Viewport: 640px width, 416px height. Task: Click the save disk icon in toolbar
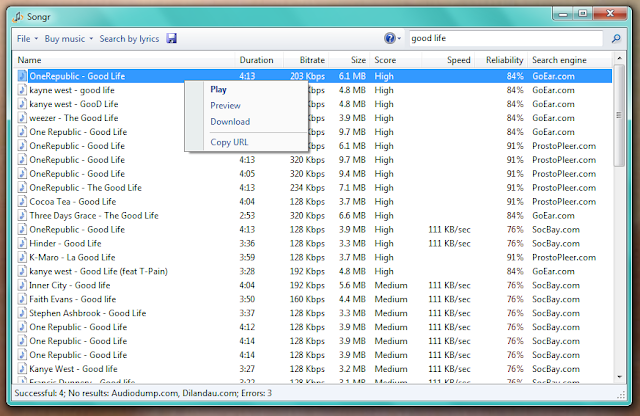coord(172,38)
